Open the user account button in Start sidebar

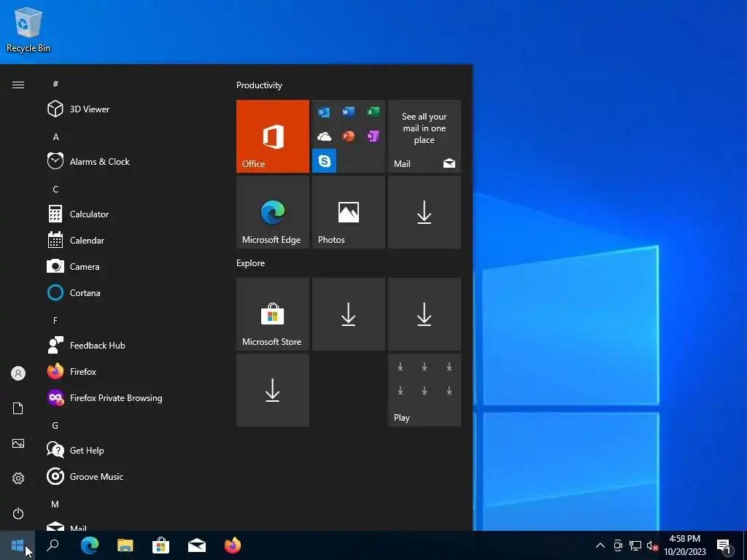18,373
